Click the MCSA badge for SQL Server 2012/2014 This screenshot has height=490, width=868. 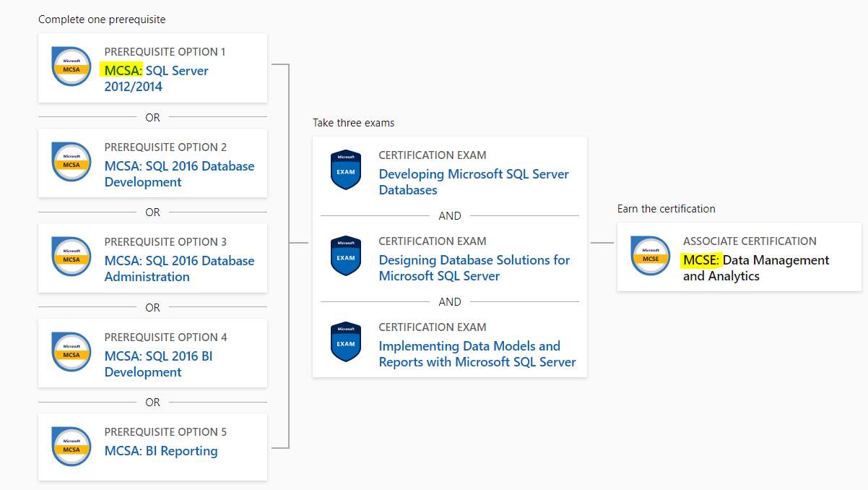[x=71, y=66]
